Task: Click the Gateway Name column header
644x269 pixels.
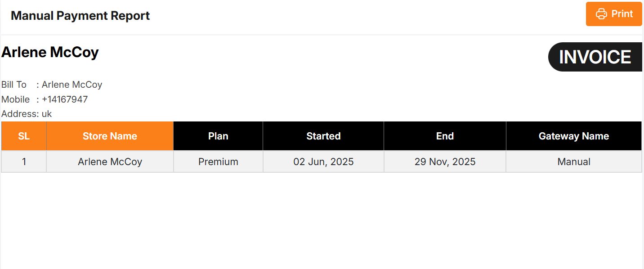Action: [x=573, y=136]
